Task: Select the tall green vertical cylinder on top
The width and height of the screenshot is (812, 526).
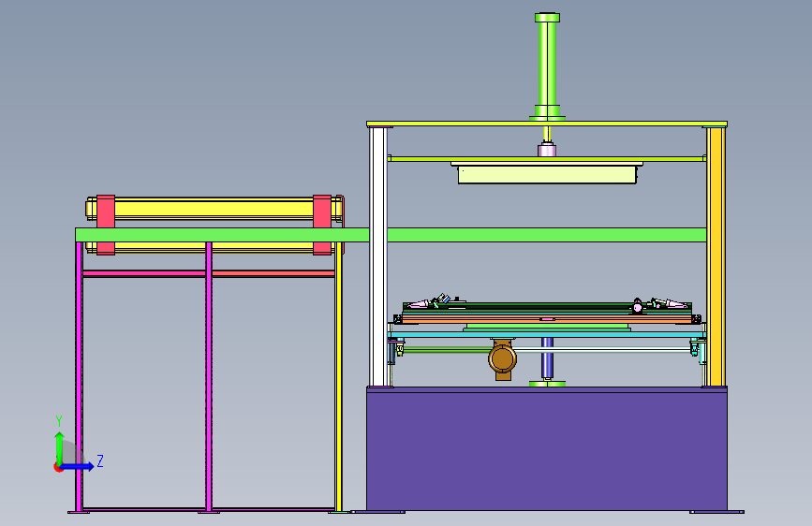Action: click(547, 66)
